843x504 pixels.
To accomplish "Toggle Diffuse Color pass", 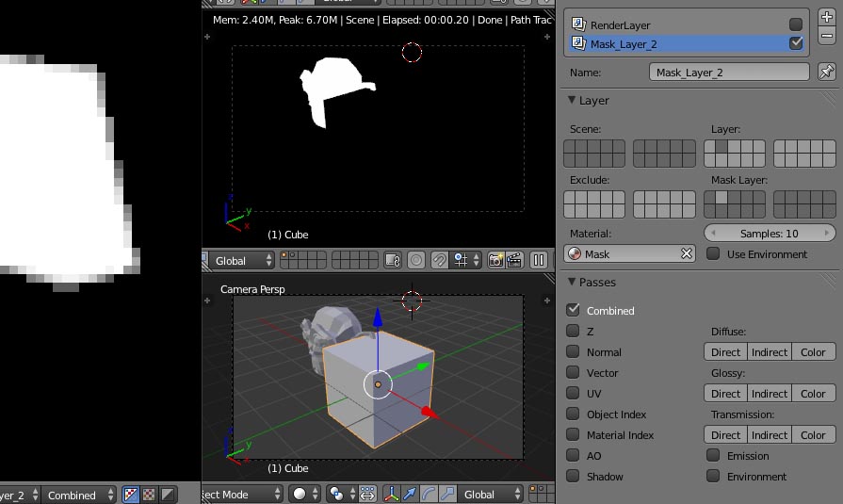I will tap(814, 351).
